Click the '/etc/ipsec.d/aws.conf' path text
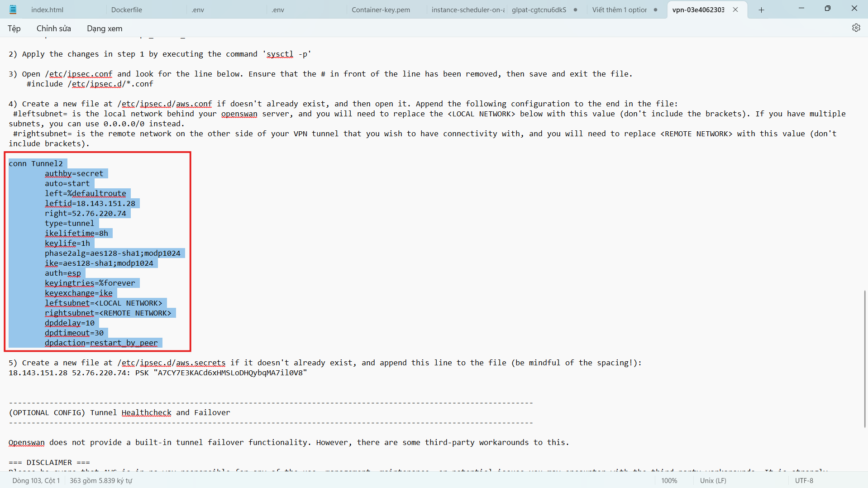Image resolution: width=868 pixels, height=488 pixels. click(x=165, y=104)
